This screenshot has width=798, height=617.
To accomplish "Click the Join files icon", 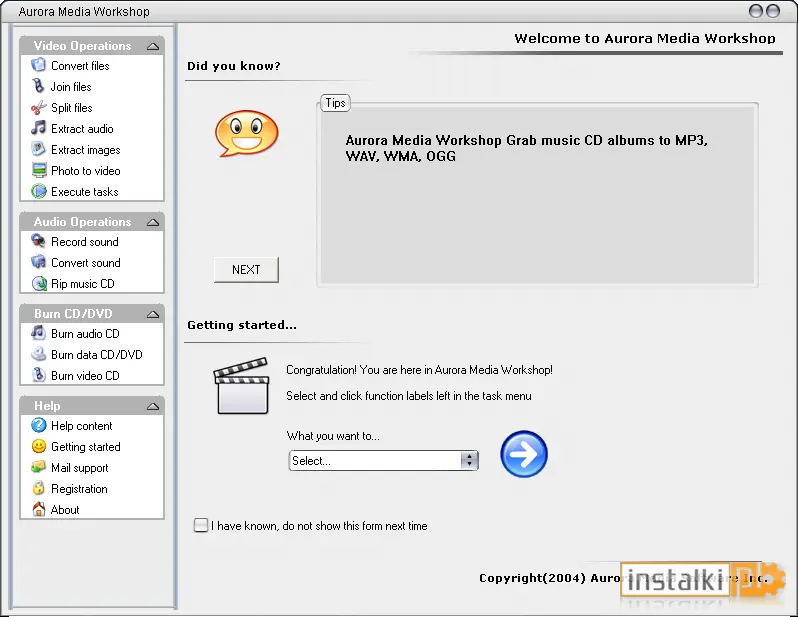I will 38,86.
